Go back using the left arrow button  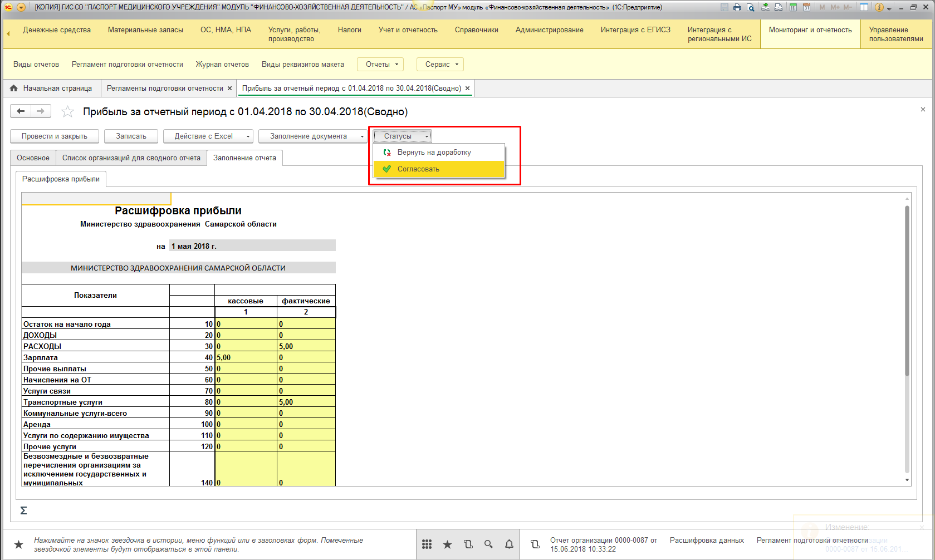tap(21, 111)
